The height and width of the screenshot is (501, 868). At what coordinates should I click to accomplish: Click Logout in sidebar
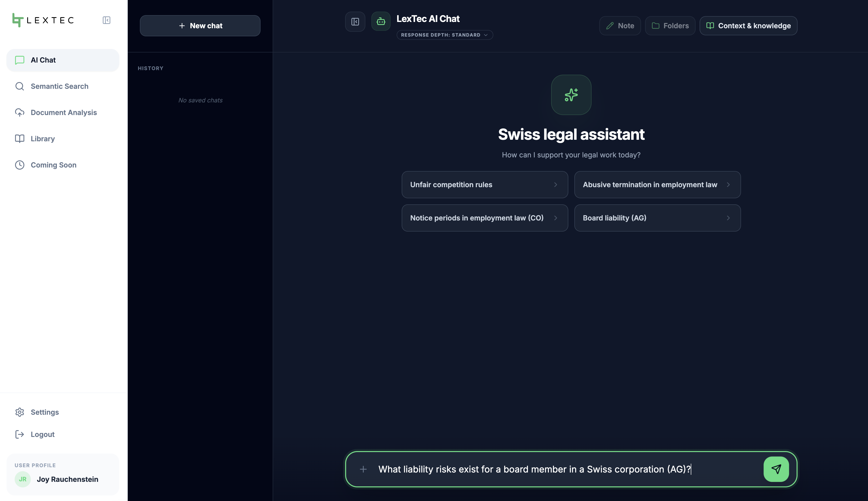[x=63, y=434]
